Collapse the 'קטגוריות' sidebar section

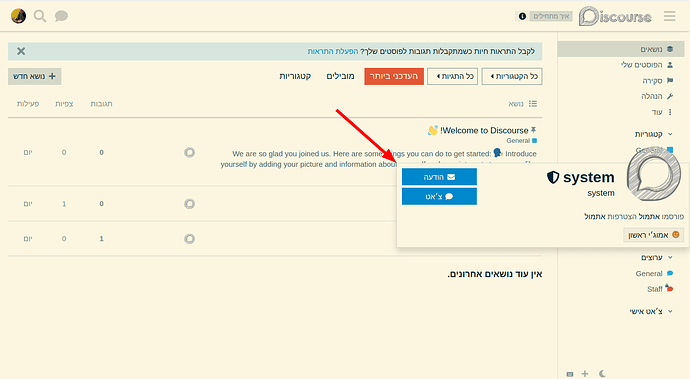click(653, 134)
